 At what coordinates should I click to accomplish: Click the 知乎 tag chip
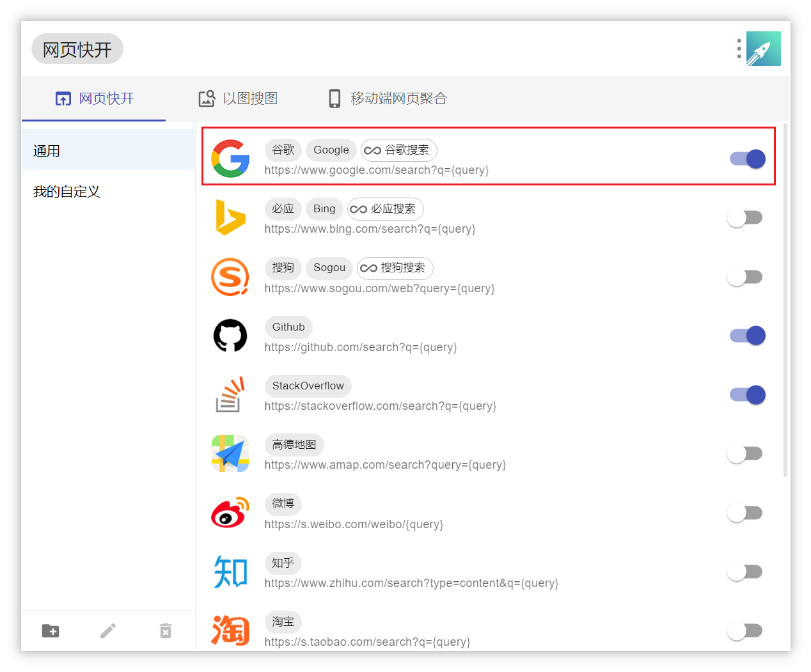coord(283,563)
